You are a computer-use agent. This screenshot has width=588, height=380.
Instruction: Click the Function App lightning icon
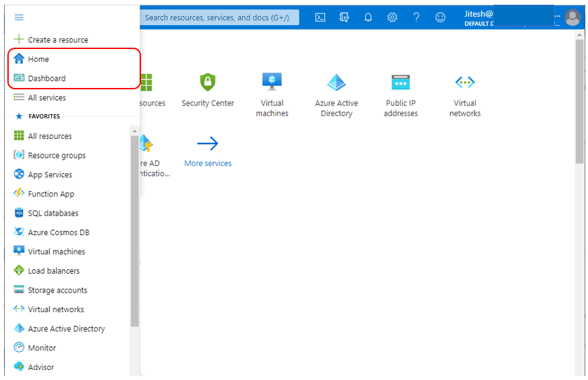point(19,193)
